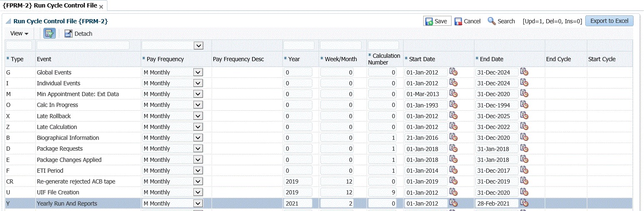Open End Date calendar for UIF File Creation
The width and height of the screenshot is (644, 211).
coord(524,192)
